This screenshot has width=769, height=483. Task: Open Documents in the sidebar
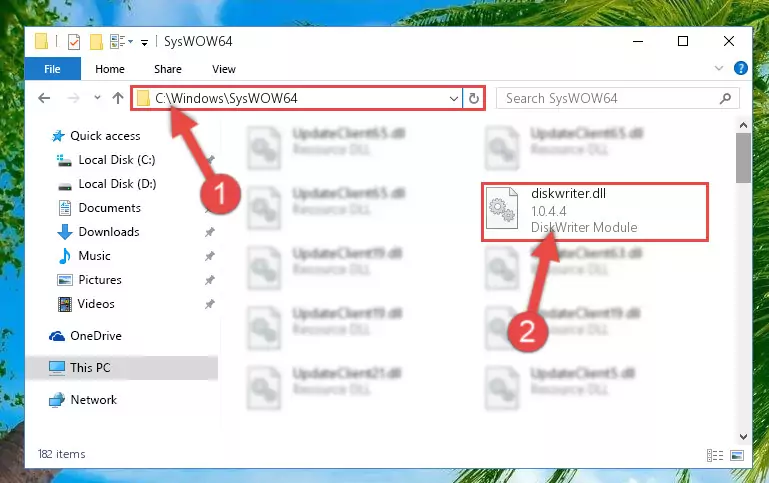109,208
